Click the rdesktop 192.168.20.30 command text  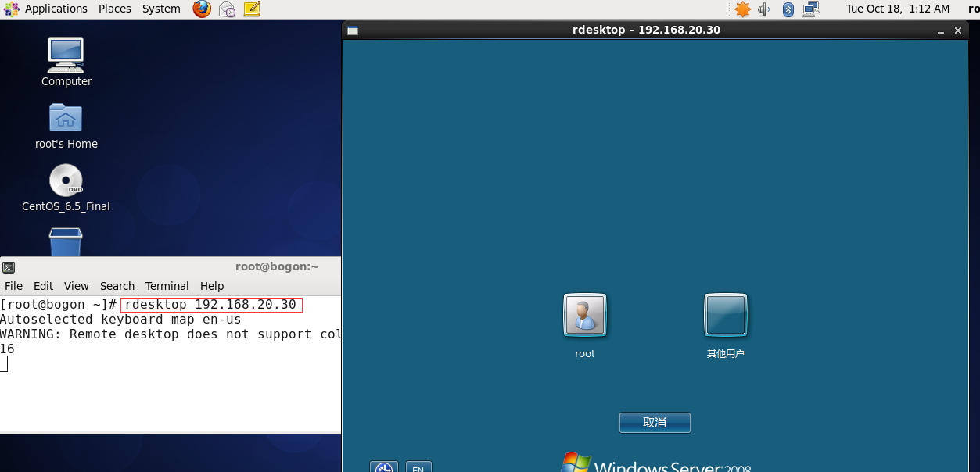point(210,305)
